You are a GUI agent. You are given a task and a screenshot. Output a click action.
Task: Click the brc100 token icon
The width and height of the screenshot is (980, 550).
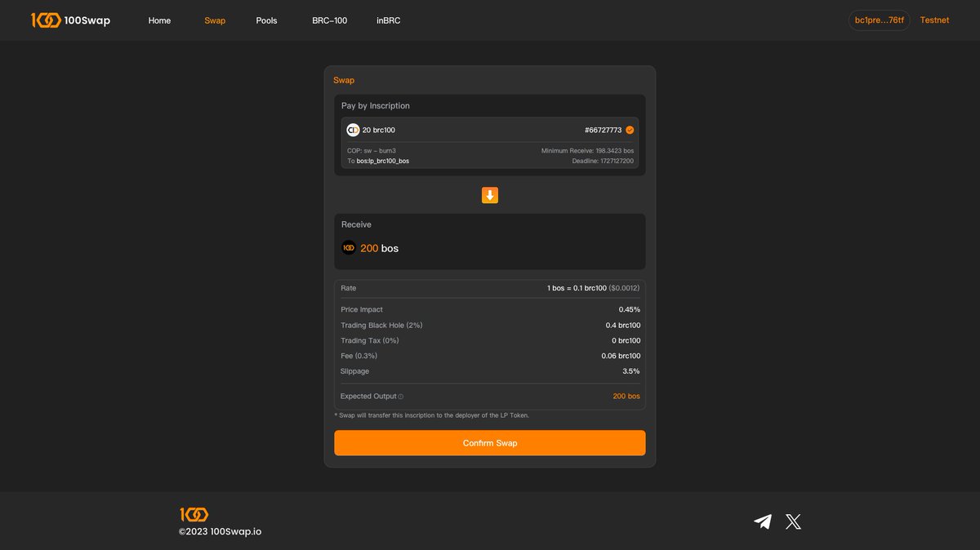click(353, 130)
